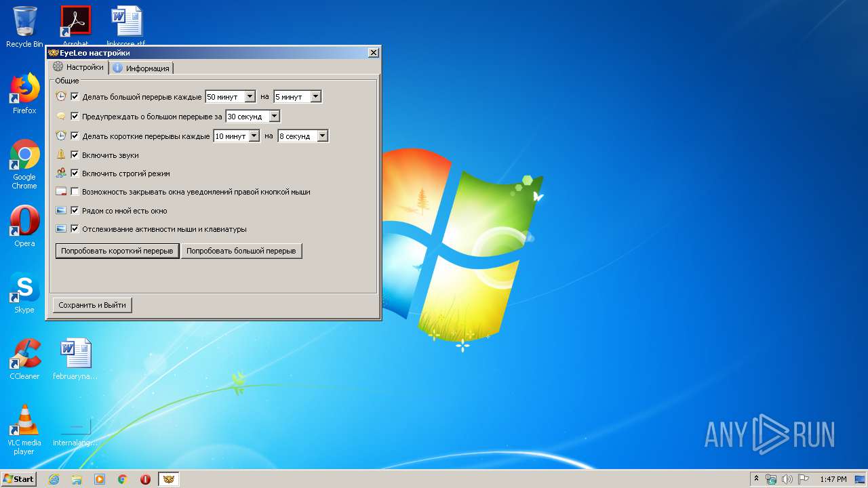Click the people icon next to strict mode

coord(61,173)
